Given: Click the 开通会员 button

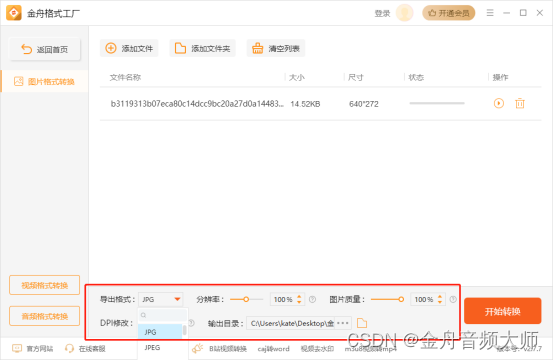Looking at the screenshot, I should [449, 13].
